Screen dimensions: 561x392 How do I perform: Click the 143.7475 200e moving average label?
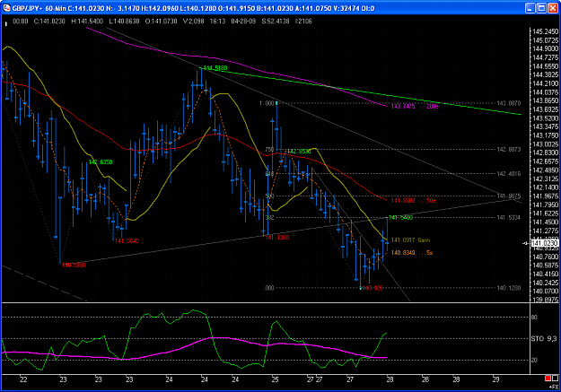pos(415,106)
